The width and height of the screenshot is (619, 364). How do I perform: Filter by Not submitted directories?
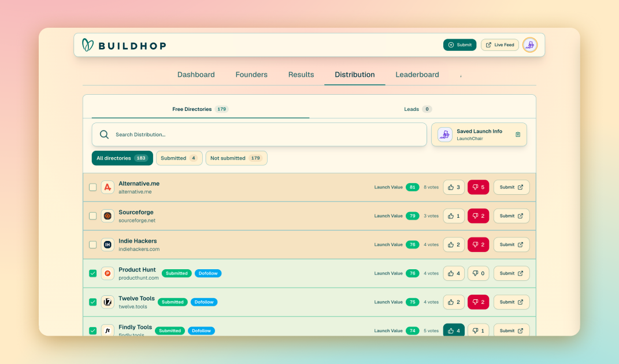tap(236, 158)
